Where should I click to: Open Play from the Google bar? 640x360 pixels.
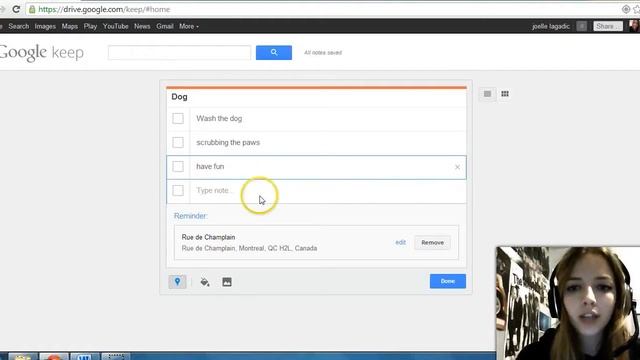[x=90, y=26]
